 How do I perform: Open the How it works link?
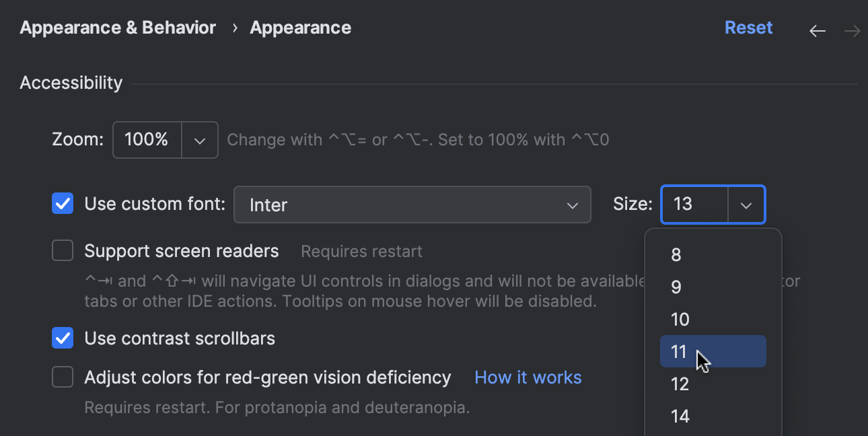pos(528,377)
